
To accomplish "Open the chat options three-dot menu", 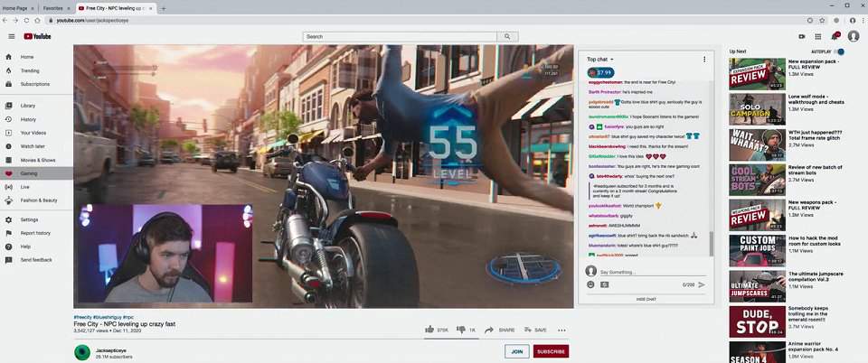I will pyautogui.click(x=704, y=59).
